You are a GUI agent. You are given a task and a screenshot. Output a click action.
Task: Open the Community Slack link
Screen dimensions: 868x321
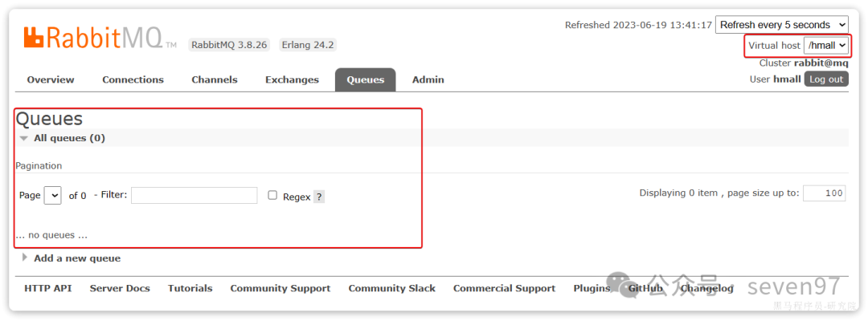[392, 288]
